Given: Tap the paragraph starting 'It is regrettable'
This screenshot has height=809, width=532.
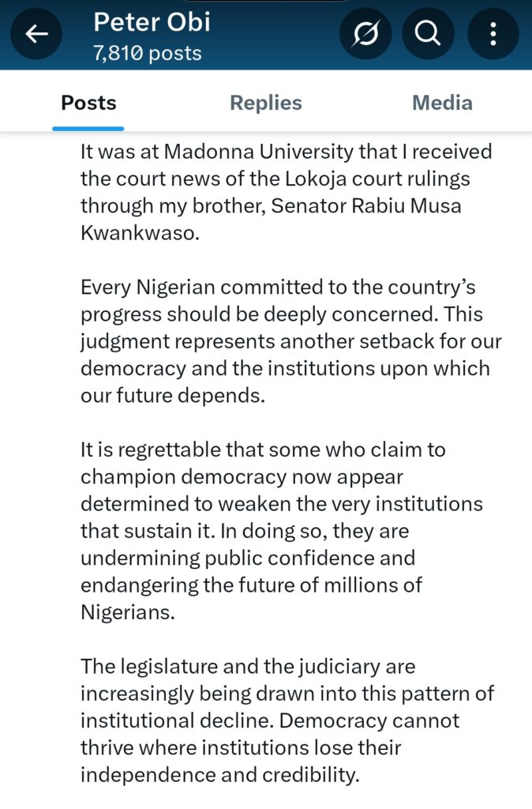Looking at the screenshot, I should point(282,530).
